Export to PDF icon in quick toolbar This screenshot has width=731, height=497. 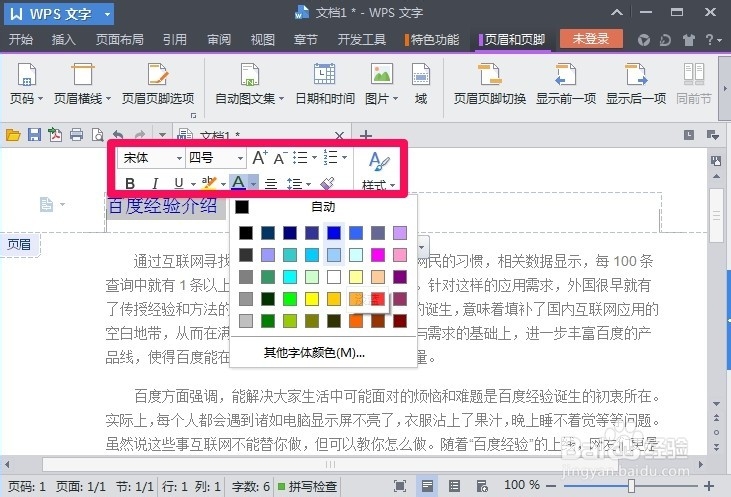point(55,135)
